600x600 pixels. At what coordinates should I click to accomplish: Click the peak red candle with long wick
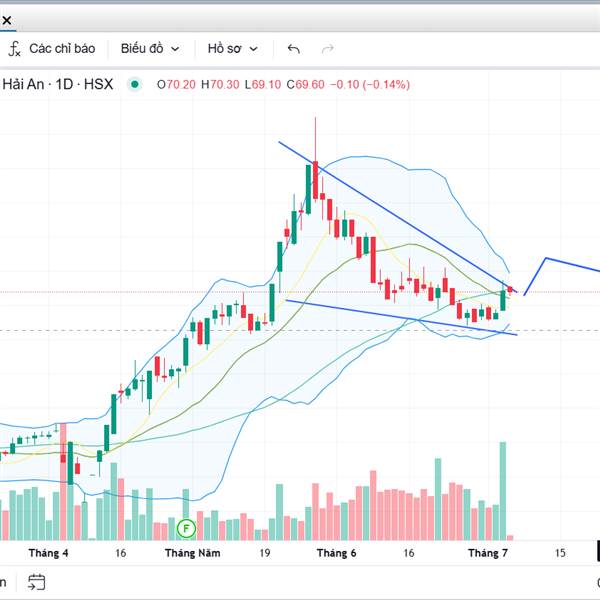(315, 180)
